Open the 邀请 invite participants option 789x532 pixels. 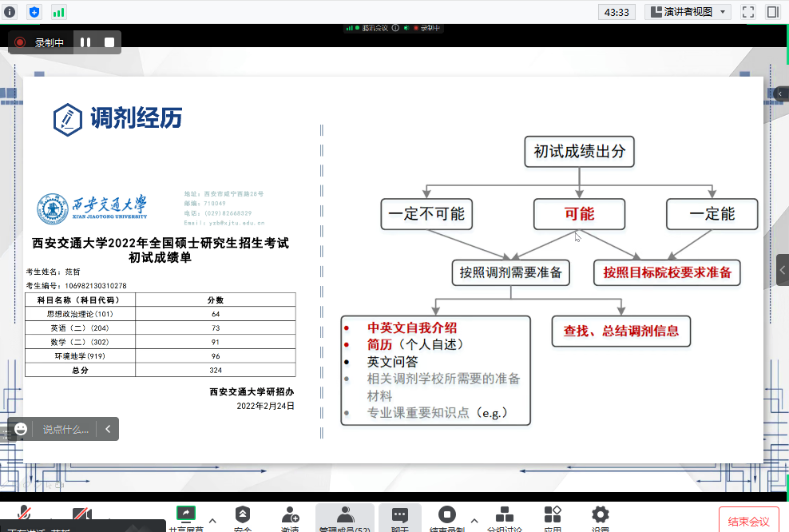(x=291, y=518)
